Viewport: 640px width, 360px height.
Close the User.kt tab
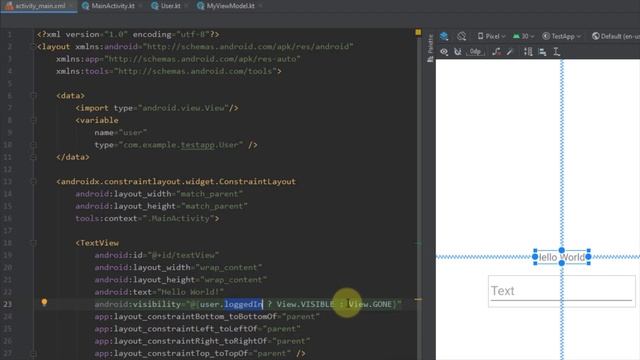(186, 6)
